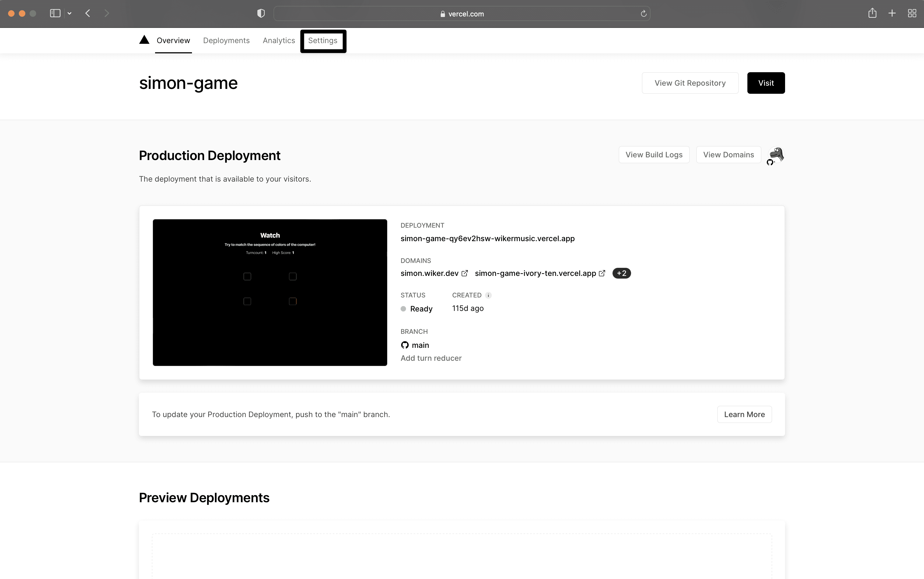The width and height of the screenshot is (924, 579).
Task: Click the Share icon in Safari's toolbar
Action: (873, 13)
